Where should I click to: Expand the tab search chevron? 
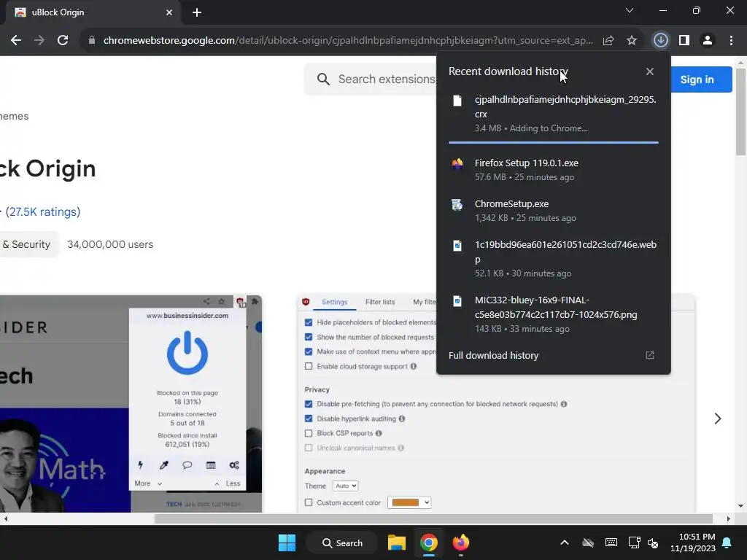(630, 10)
